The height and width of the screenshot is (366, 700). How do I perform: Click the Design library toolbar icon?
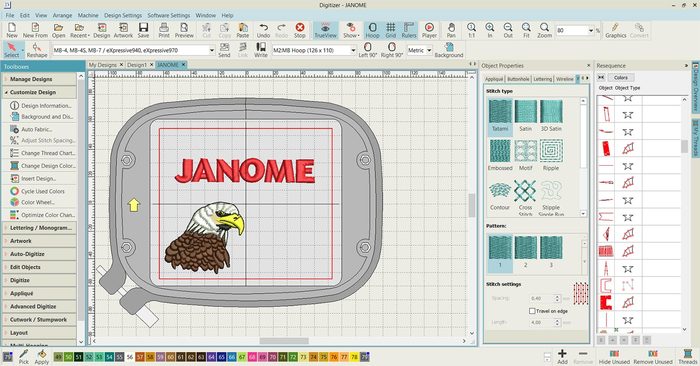pos(102,30)
